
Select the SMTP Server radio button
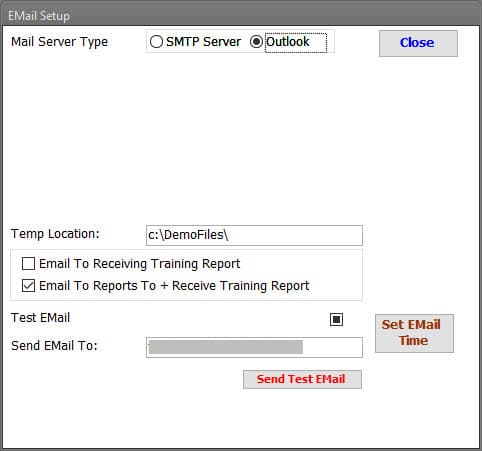156,42
